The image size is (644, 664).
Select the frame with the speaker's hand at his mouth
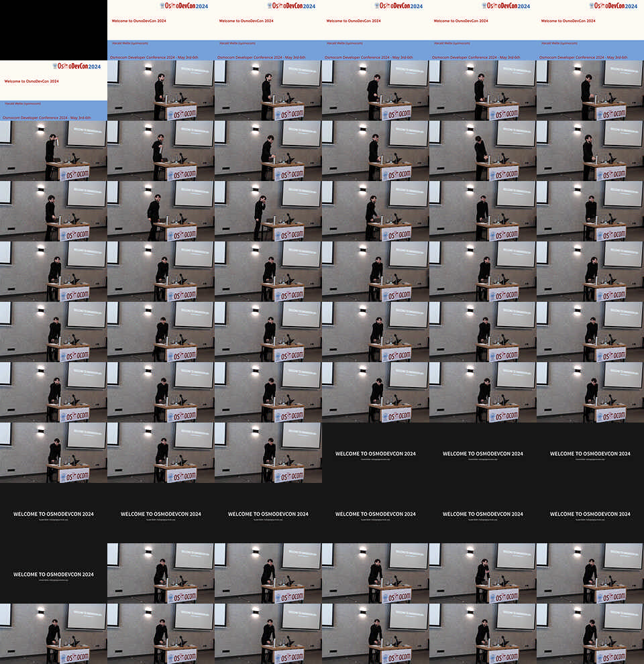268,211
